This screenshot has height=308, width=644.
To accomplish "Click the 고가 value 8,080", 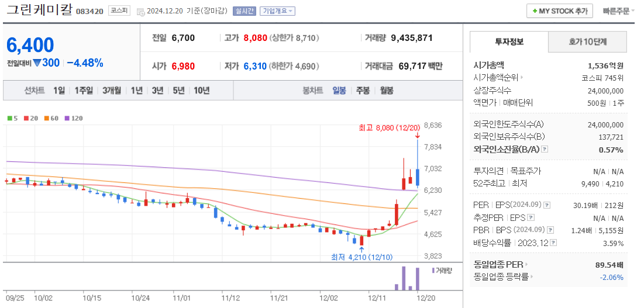I will [x=255, y=38].
